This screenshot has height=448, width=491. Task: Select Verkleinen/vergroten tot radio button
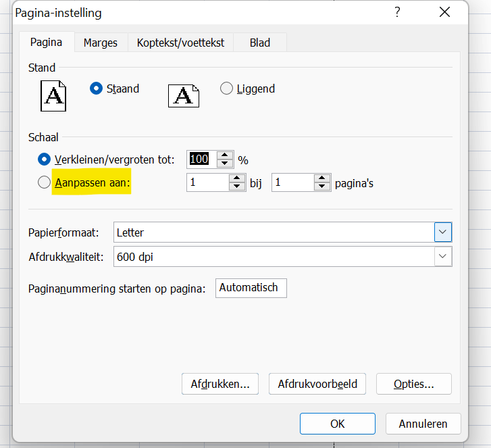click(45, 159)
